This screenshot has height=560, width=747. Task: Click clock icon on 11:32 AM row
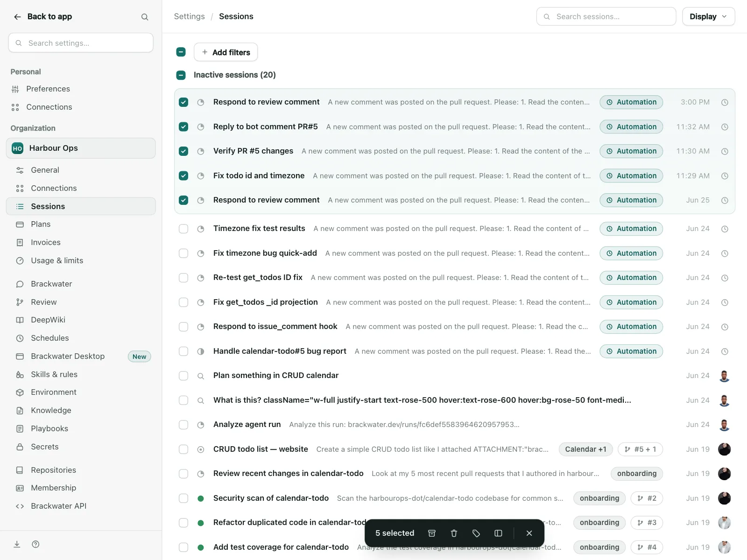coord(725,127)
